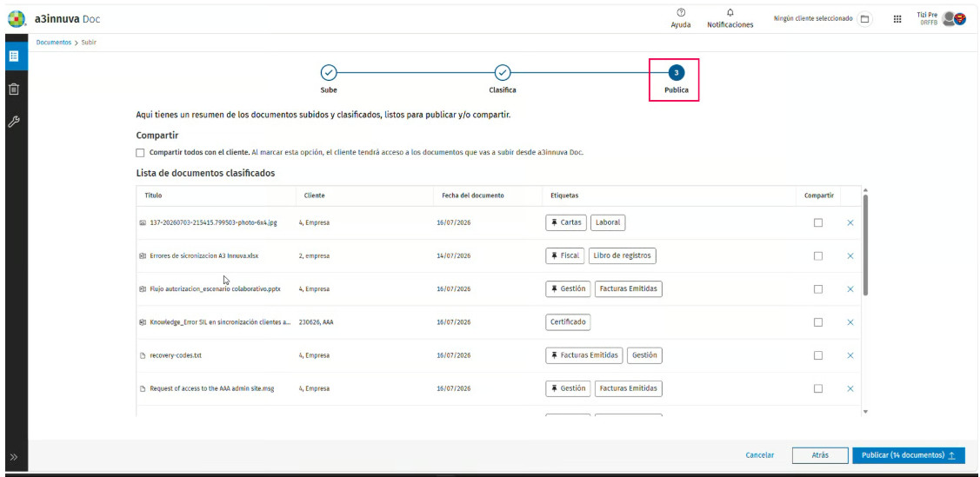Expand the sidebar with double chevron
This screenshot has height=477, width=980.
pyautogui.click(x=14, y=458)
